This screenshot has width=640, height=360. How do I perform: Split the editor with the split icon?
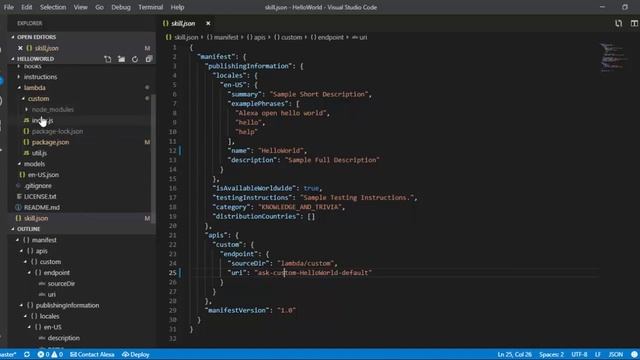tap(634, 24)
